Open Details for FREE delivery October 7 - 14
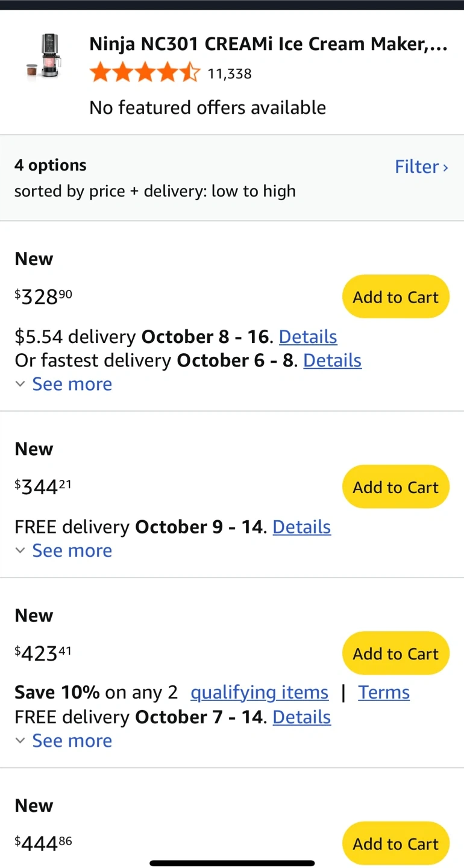Screen dimensions: 464x868 click(301, 717)
